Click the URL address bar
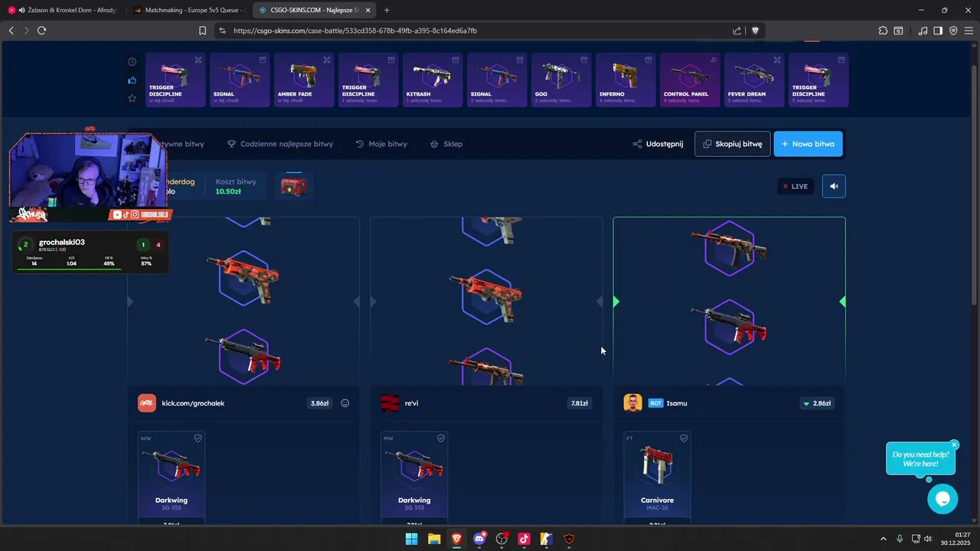 click(x=475, y=31)
